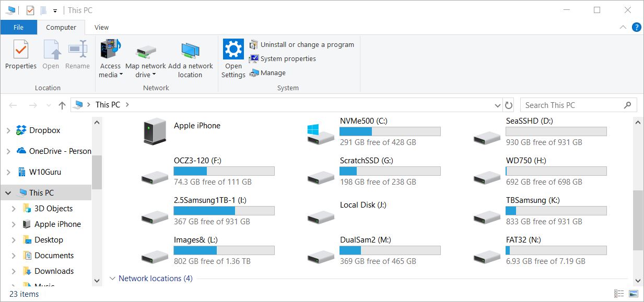The image size is (644, 302).
Task: Click the Refresh icon beside address bar
Action: tap(509, 105)
